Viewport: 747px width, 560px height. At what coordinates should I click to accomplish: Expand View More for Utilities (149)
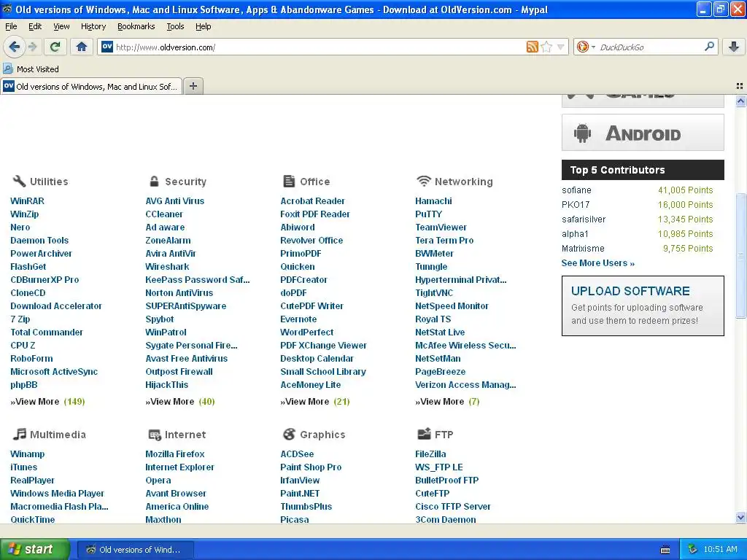point(47,402)
